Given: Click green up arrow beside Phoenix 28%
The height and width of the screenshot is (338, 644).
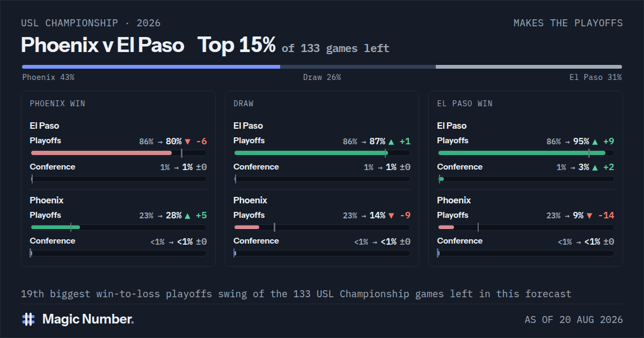Looking at the screenshot, I should 187,216.
